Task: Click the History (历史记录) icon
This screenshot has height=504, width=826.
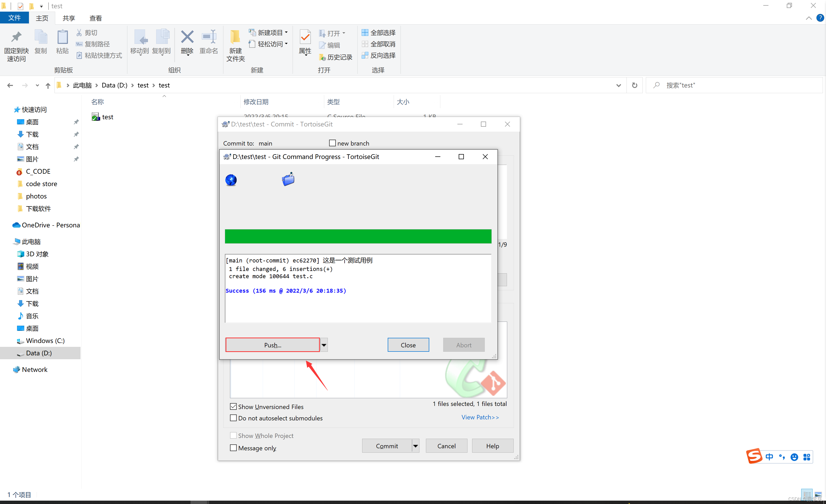Action: pyautogui.click(x=322, y=58)
